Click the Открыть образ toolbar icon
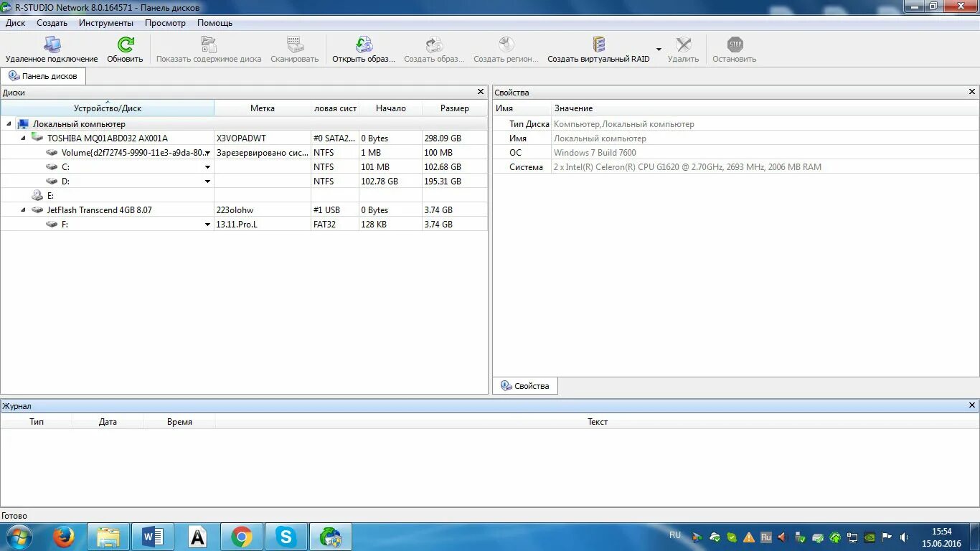 click(364, 45)
